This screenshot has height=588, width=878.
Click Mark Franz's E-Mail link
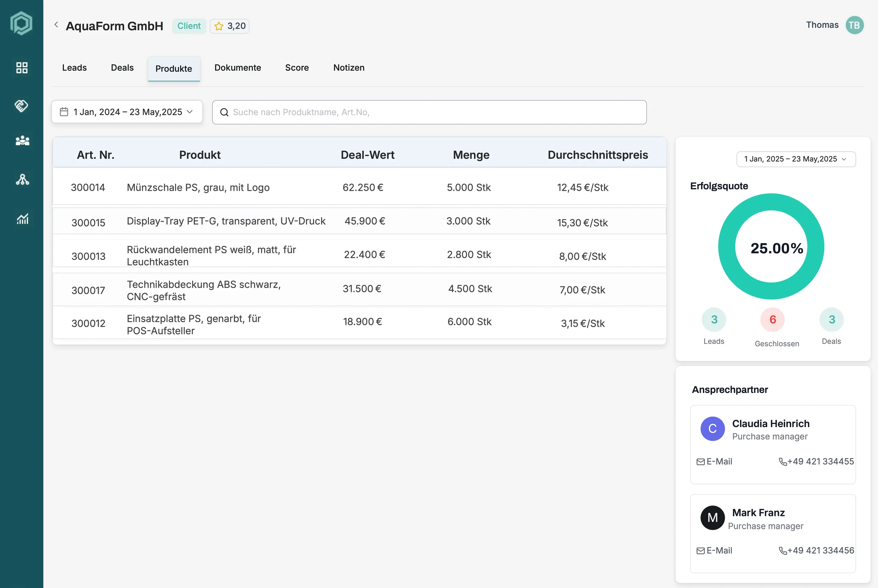point(715,550)
